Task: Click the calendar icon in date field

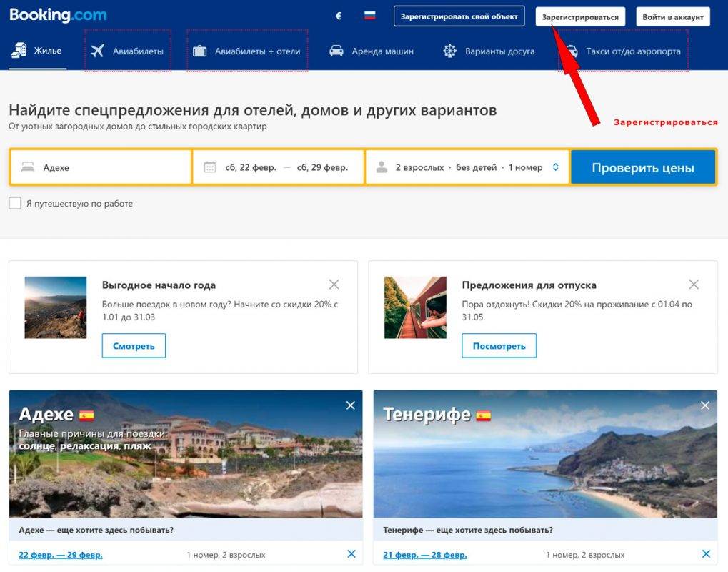Action: pyautogui.click(x=210, y=167)
